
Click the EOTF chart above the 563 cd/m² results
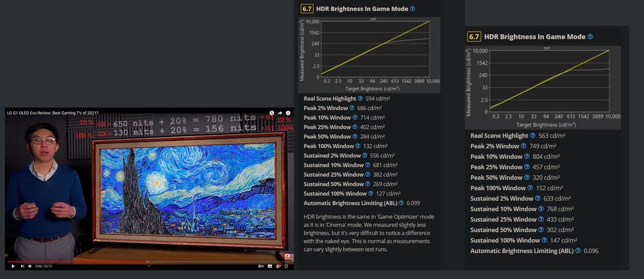click(543, 88)
